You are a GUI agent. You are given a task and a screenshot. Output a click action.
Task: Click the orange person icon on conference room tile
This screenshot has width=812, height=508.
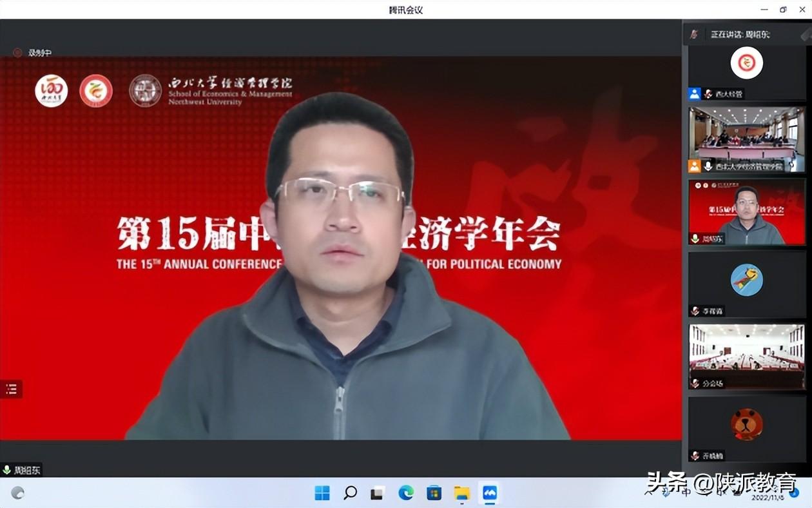[x=694, y=166]
